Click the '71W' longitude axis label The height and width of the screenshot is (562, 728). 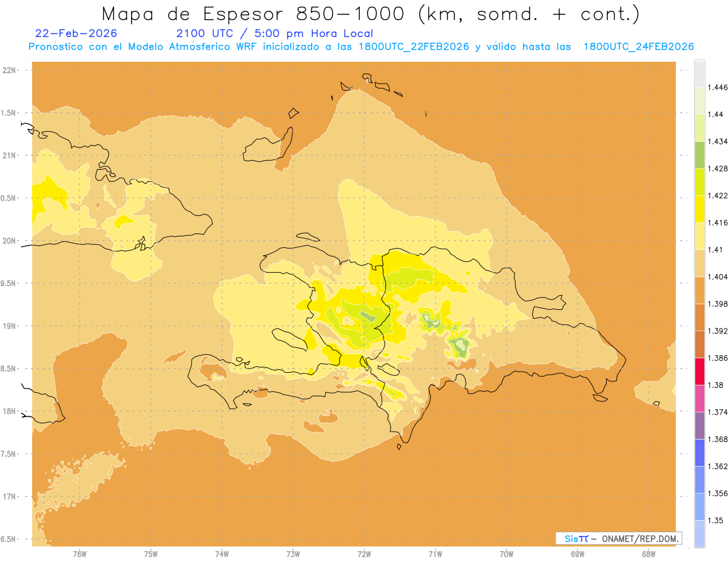[x=435, y=554]
